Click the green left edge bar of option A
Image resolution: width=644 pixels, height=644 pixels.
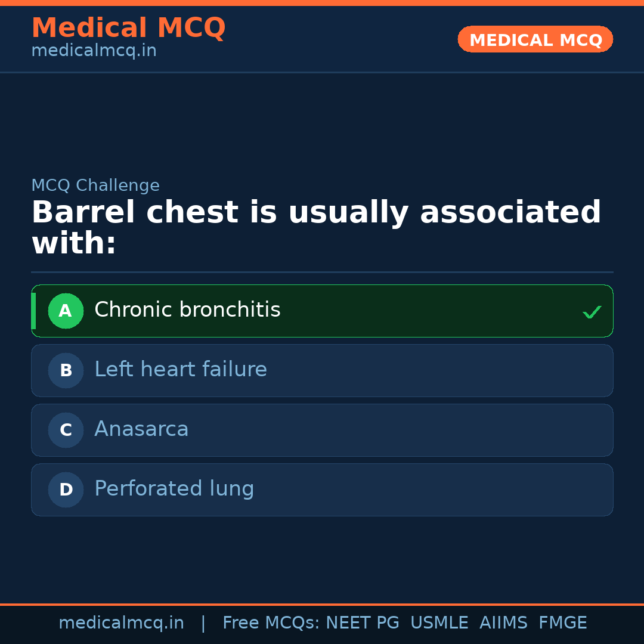(34, 311)
